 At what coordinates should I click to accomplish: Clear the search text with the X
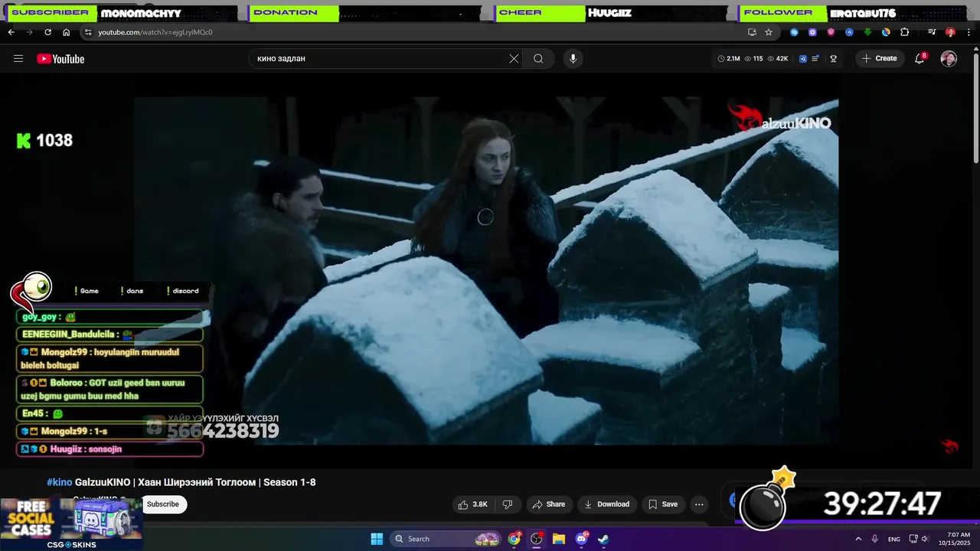pos(514,59)
